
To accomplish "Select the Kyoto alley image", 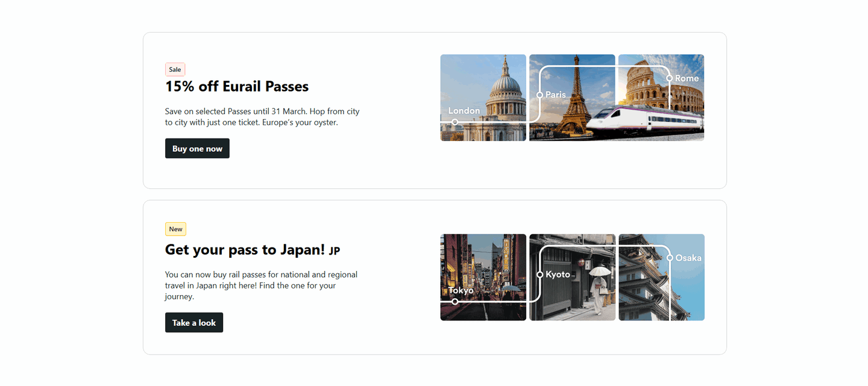I will [x=572, y=277].
